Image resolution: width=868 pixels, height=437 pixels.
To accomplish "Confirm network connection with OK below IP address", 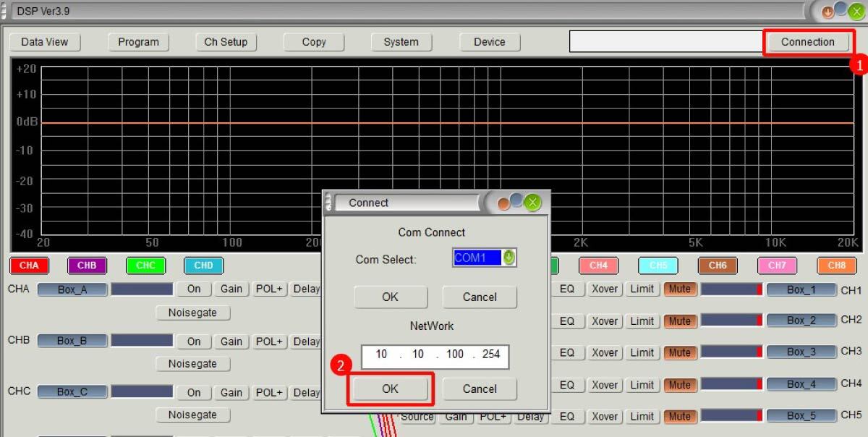I will click(x=390, y=389).
